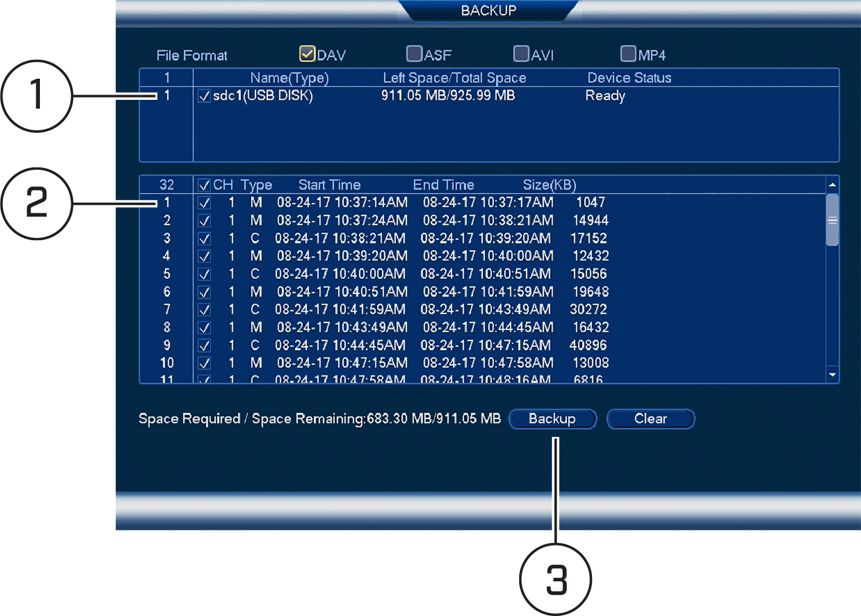Uncheck file 7 sized 30272 KB
The image size is (861, 616).
click(204, 309)
